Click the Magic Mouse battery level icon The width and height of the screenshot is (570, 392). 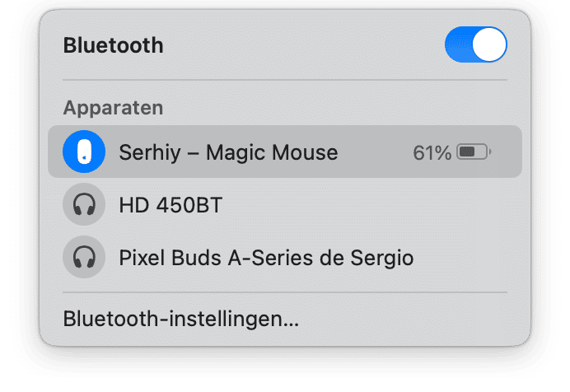(474, 152)
